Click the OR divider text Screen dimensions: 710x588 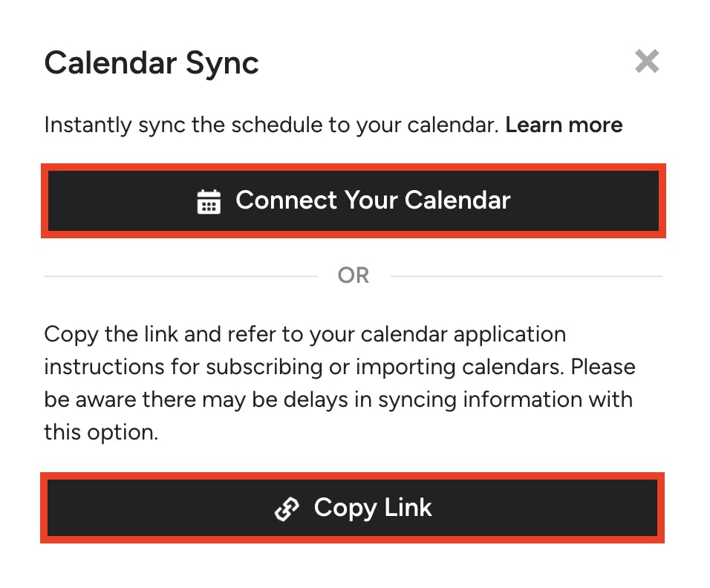pos(354,275)
